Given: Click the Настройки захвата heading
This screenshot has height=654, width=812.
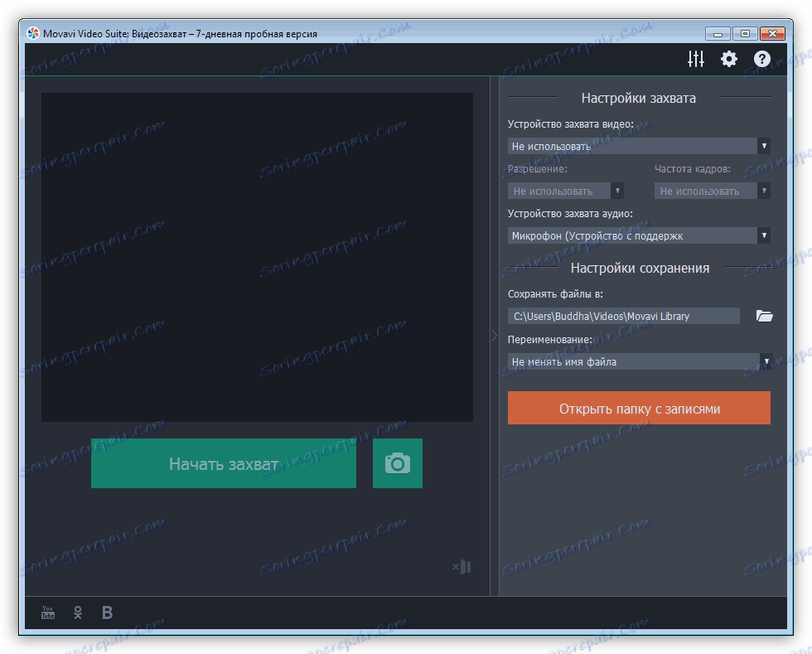Looking at the screenshot, I should pos(639,98).
